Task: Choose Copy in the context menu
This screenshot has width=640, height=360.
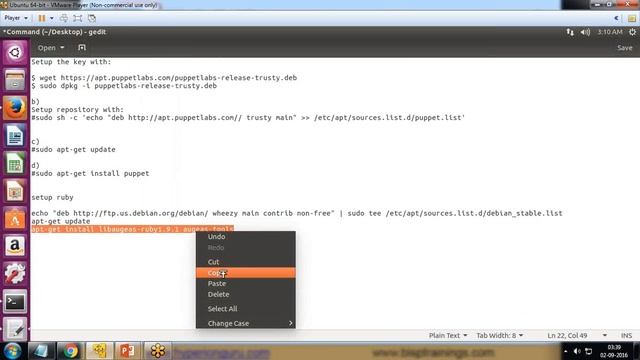Action: pyautogui.click(x=246, y=273)
